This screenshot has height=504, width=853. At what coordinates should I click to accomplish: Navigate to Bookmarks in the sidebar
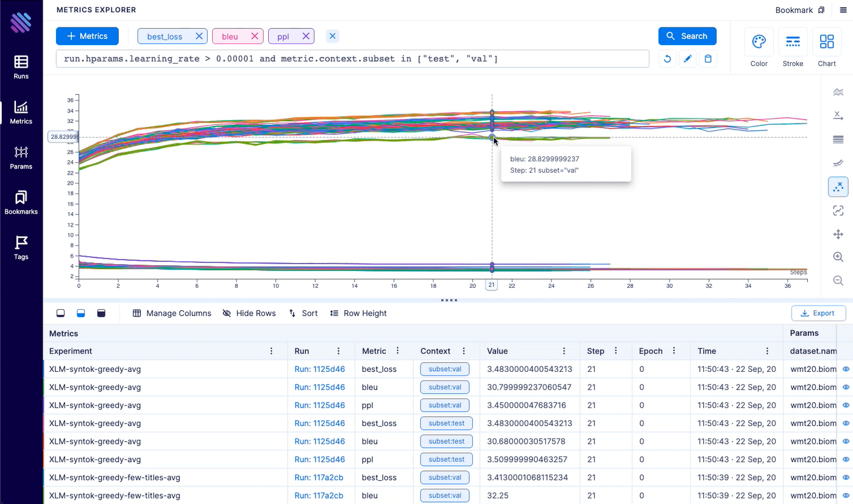(21, 202)
